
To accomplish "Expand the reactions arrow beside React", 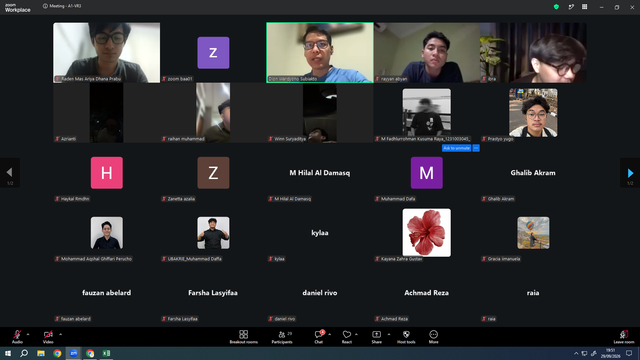I will (x=356, y=334).
